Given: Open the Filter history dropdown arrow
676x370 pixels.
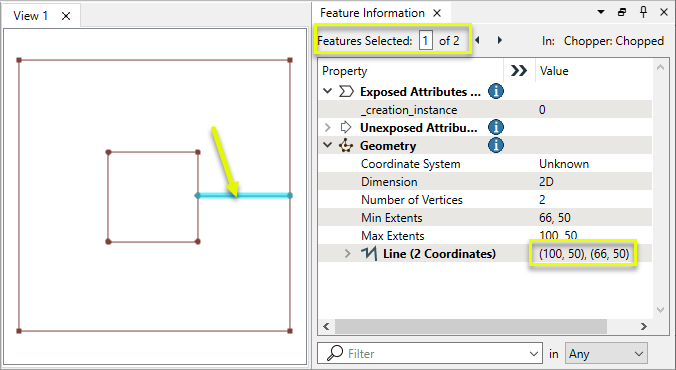Looking at the screenshot, I should pos(533,354).
